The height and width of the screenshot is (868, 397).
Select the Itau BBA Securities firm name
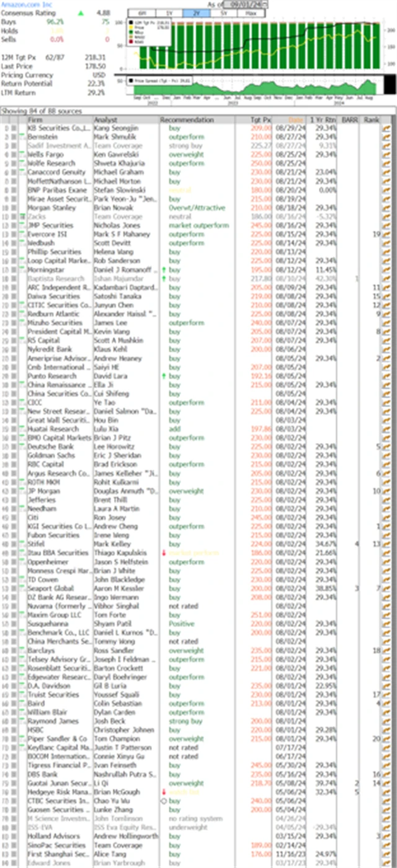[58, 553]
